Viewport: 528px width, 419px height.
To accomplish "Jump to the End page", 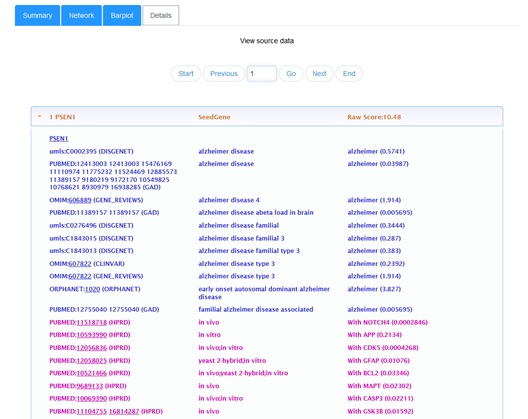I will point(349,73).
